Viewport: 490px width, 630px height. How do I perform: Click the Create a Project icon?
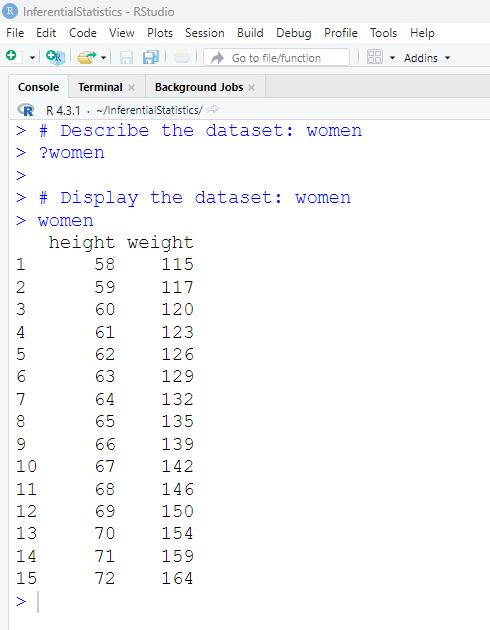[55, 57]
